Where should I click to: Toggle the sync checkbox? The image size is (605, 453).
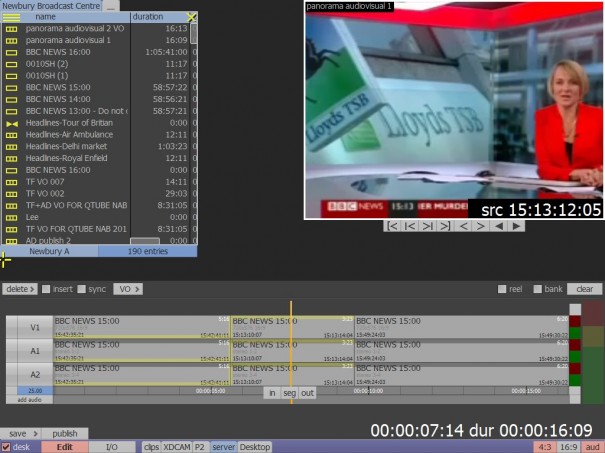click(80, 289)
